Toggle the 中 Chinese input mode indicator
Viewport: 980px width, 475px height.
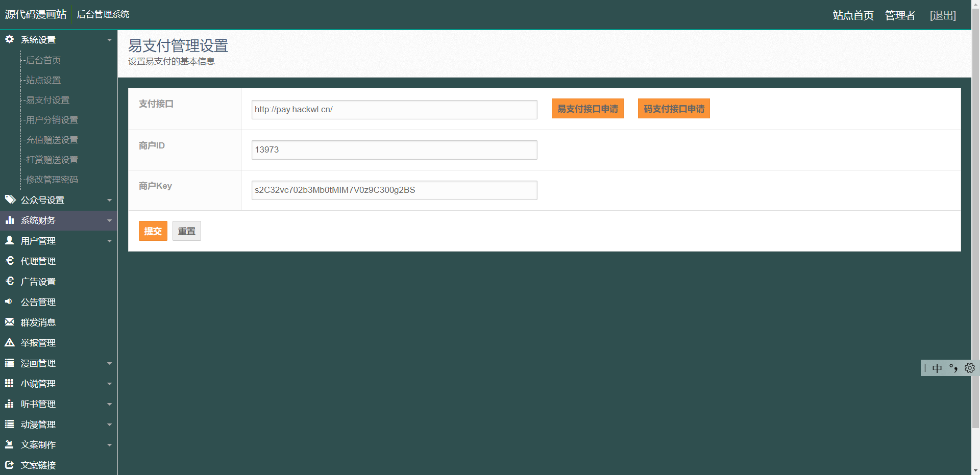point(937,368)
